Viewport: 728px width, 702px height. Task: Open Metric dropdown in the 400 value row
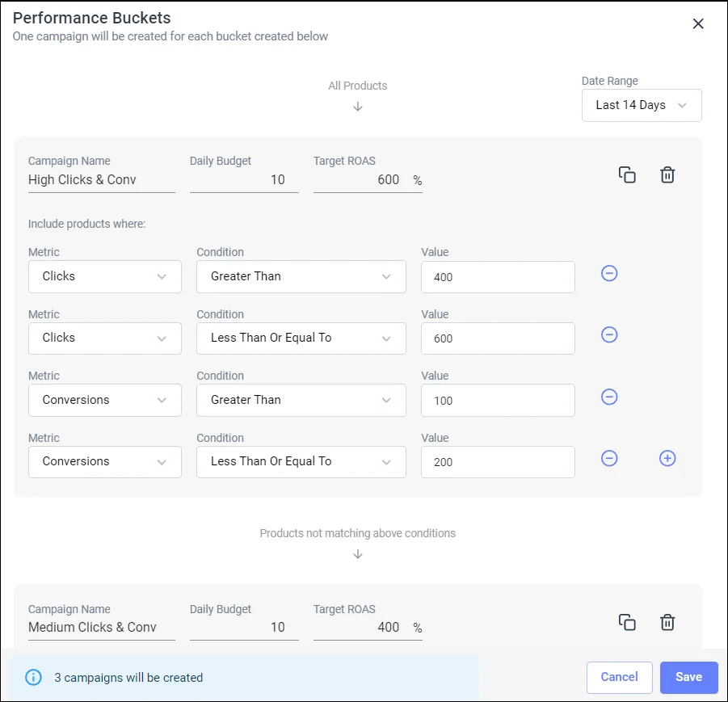pos(105,276)
